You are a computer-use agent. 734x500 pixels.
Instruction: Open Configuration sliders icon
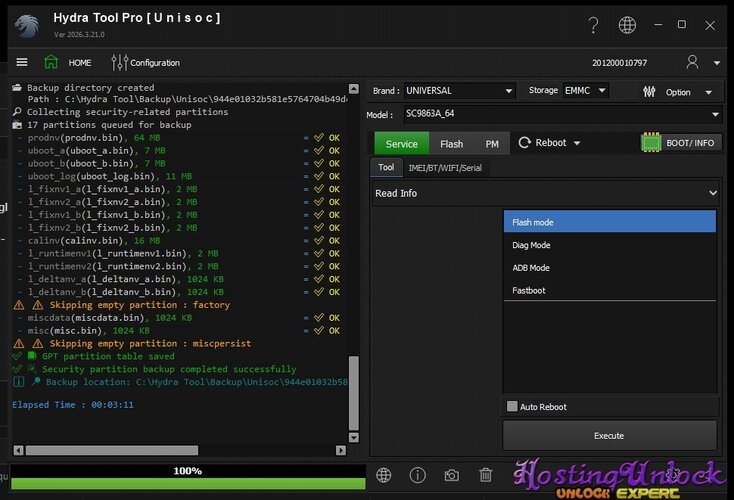[119, 62]
